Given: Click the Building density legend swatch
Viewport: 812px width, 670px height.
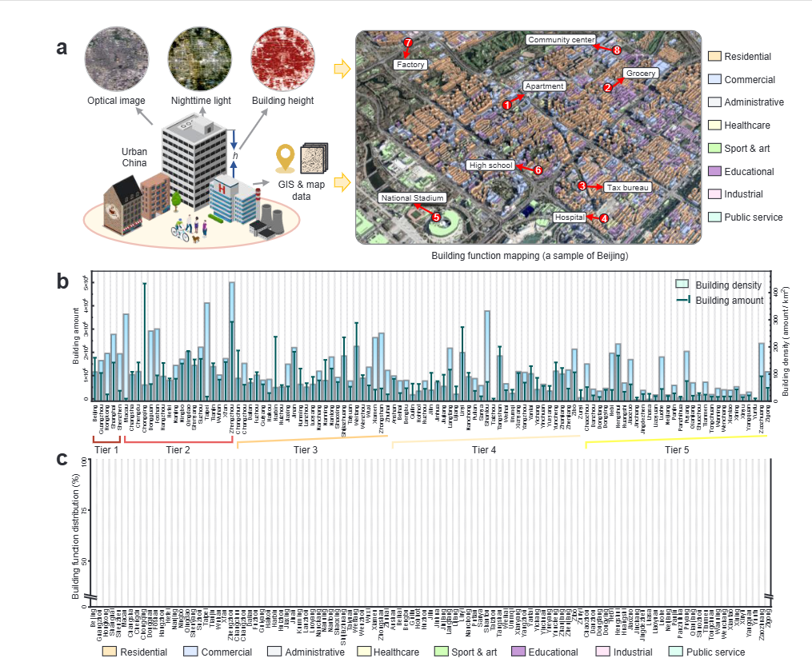Looking at the screenshot, I should pyautogui.click(x=682, y=285).
